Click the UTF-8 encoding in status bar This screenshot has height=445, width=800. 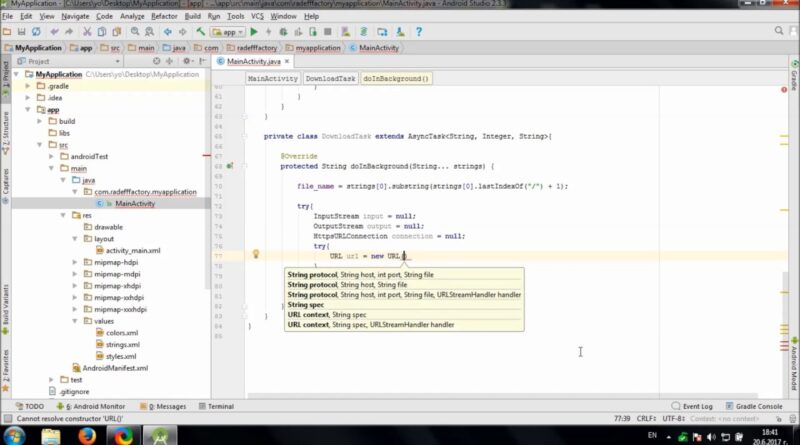(673, 418)
